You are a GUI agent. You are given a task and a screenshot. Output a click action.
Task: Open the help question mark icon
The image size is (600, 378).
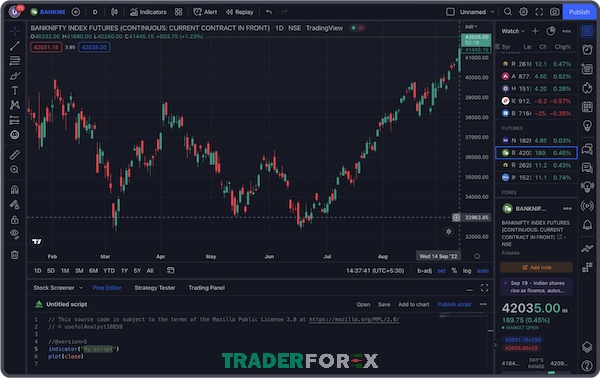[587, 366]
